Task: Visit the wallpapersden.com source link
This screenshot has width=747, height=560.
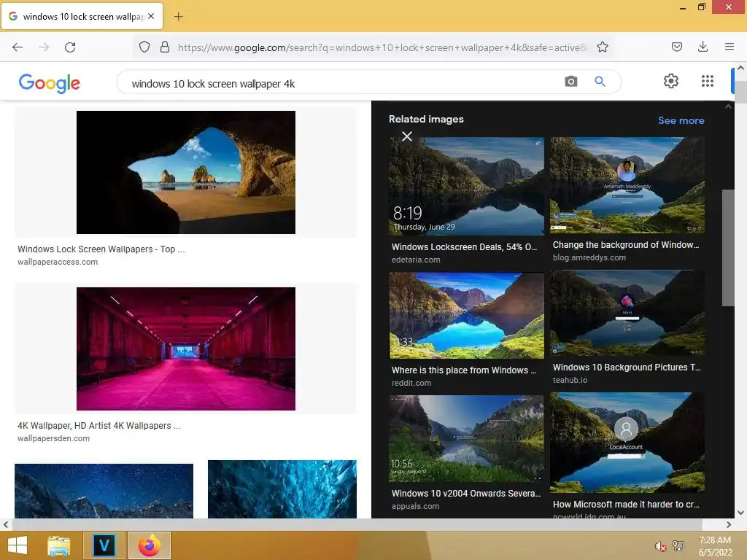Action: pos(53,438)
